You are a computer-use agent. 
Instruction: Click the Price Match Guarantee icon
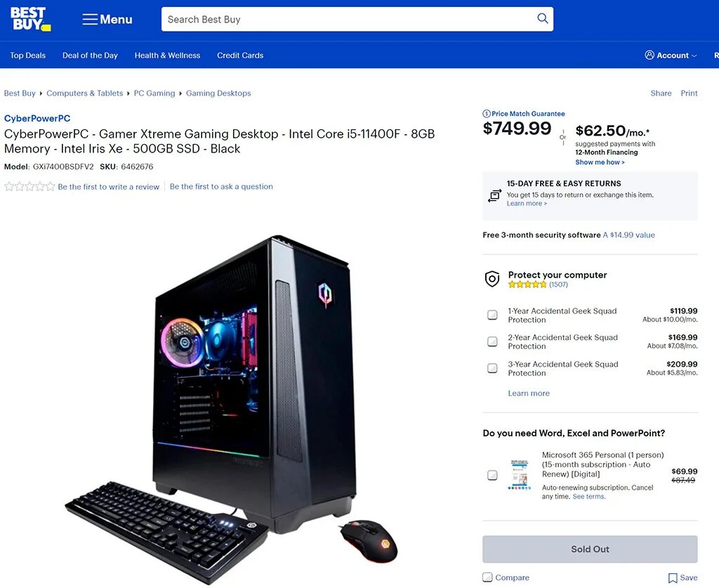click(487, 114)
